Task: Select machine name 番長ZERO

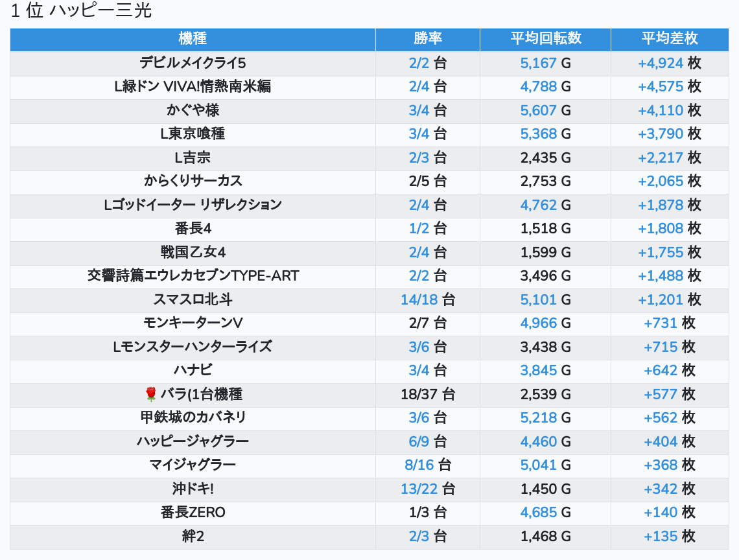Action: [193, 513]
